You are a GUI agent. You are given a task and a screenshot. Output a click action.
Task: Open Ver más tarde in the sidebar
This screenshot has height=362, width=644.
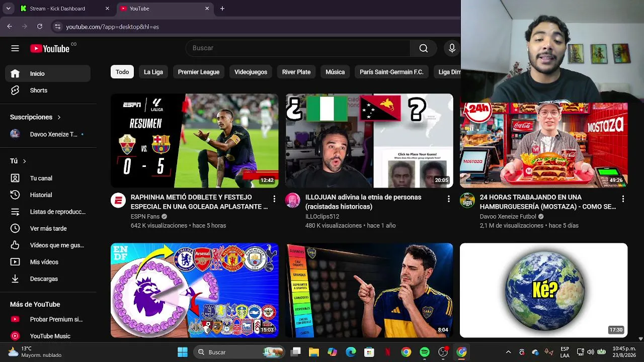[48, 228]
